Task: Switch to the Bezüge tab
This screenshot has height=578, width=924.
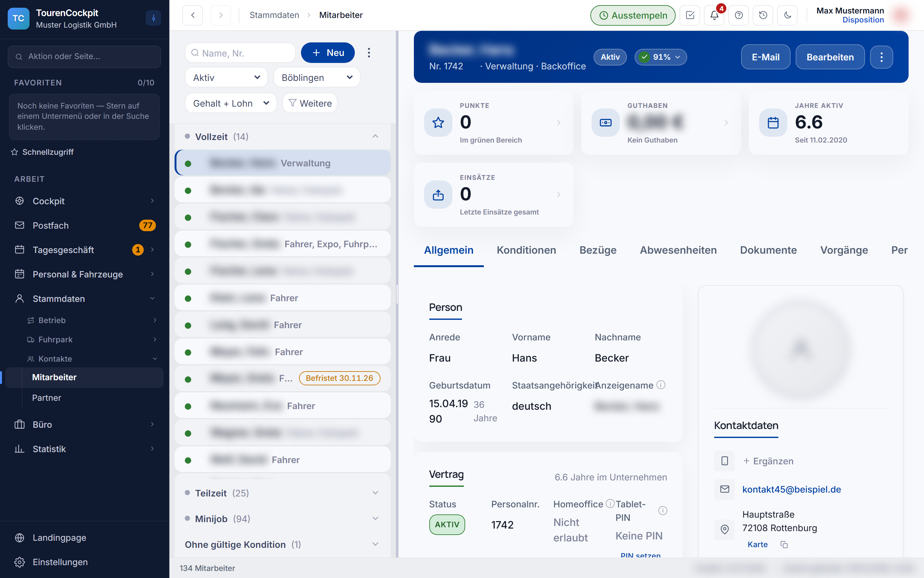Action: point(598,250)
